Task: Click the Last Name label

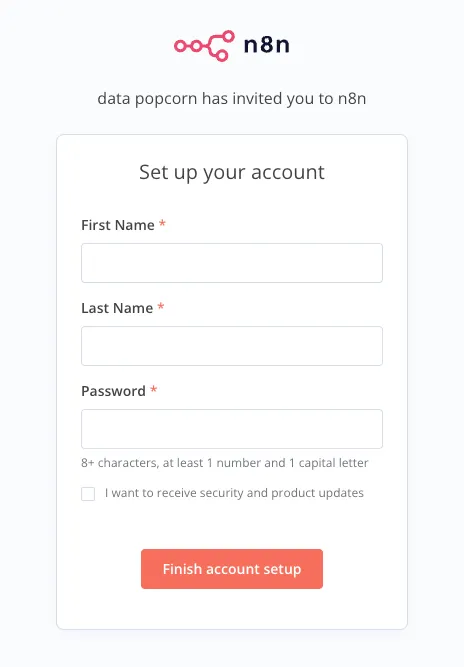Action: [x=117, y=308]
